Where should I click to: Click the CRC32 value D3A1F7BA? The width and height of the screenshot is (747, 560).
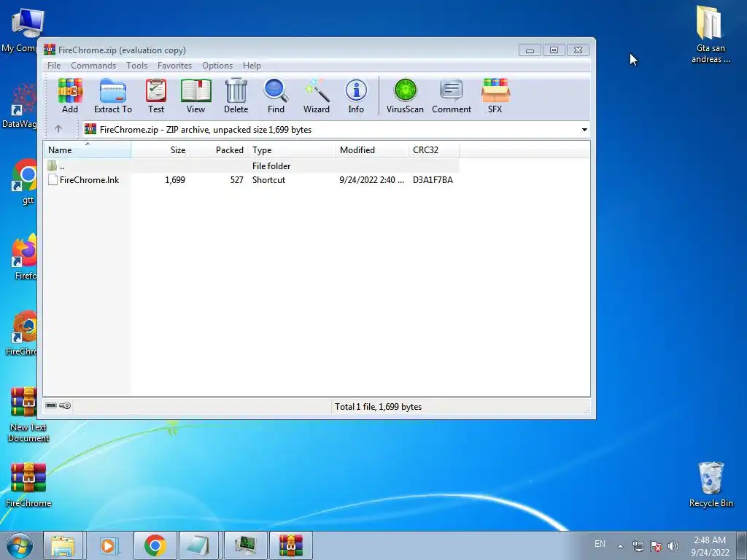coord(433,180)
